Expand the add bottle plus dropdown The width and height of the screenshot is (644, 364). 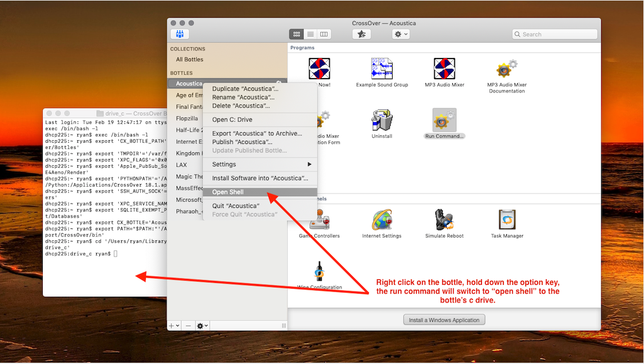(174, 326)
